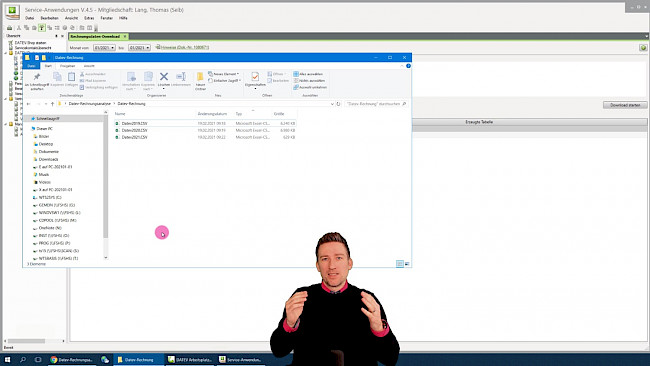Open the Fenster menu

[107, 18]
